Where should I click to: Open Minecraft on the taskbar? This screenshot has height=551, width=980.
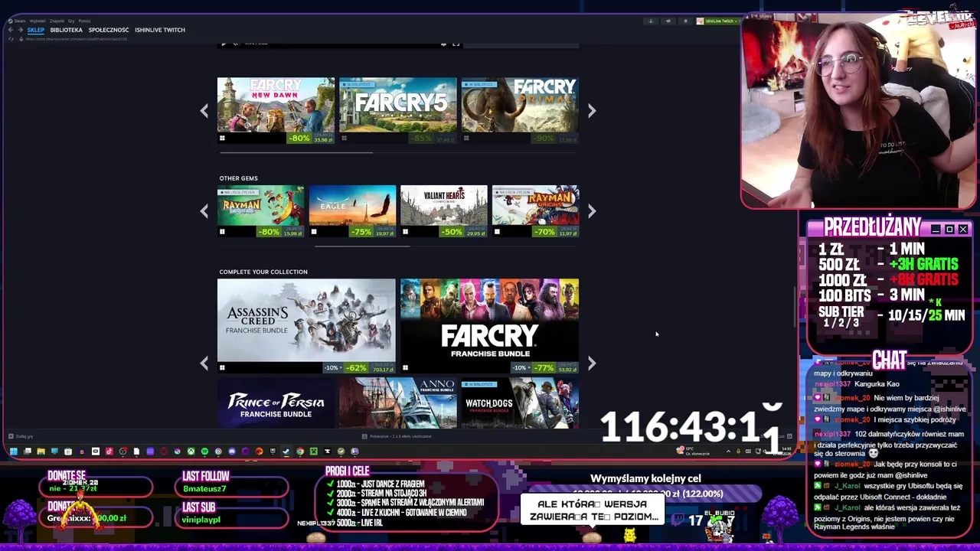[x=314, y=452]
